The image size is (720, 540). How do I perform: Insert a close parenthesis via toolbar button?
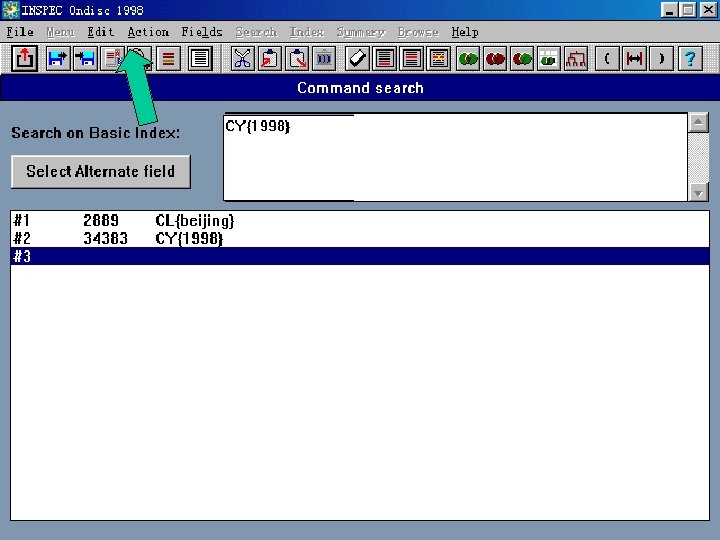pyautogui.click(x=661, y=59)
